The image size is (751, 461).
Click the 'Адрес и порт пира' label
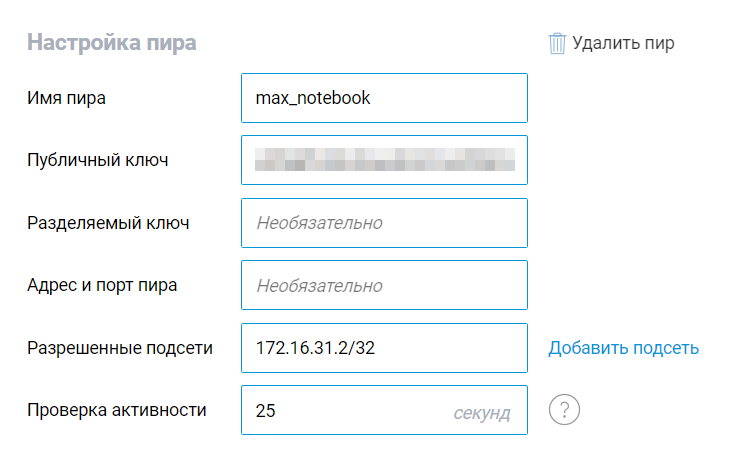102,285
